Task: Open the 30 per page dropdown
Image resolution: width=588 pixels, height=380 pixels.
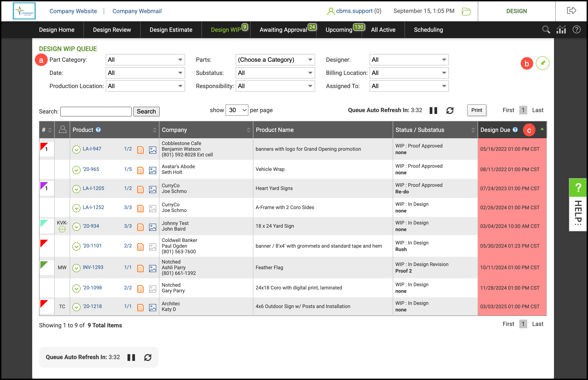Action: [237, 110]
